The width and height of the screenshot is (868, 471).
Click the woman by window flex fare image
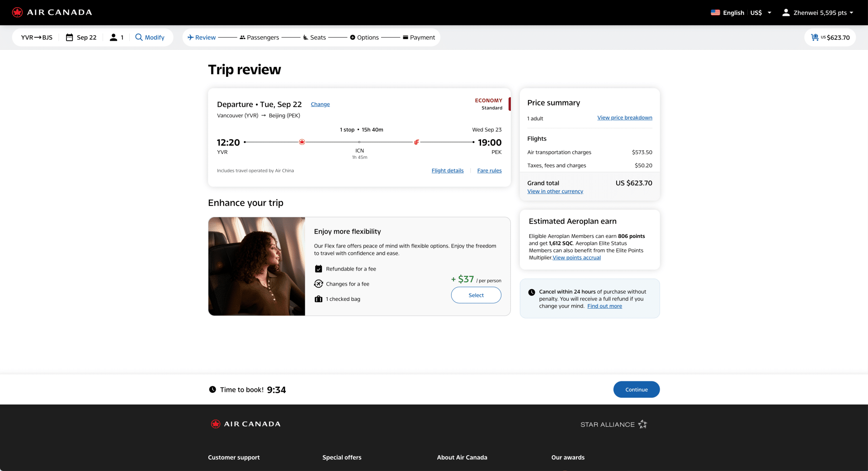pos(257,266)
